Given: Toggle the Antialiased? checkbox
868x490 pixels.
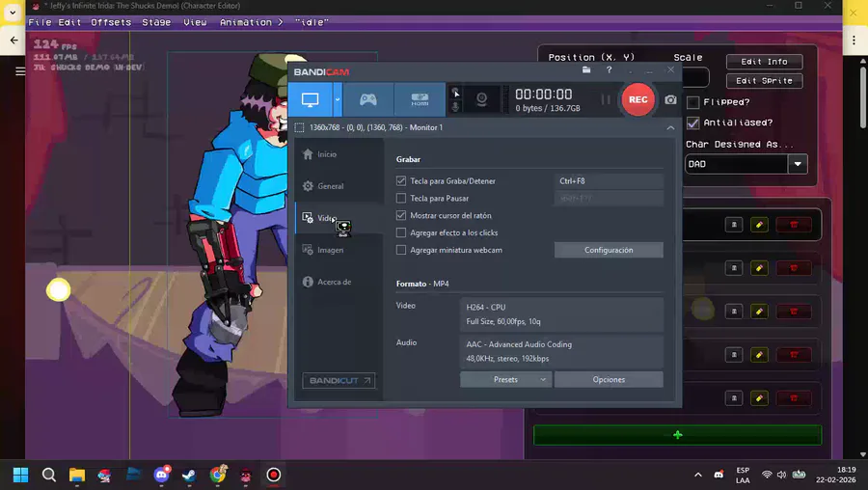Looking at the screenshot, I should click(x=692, y=122).
